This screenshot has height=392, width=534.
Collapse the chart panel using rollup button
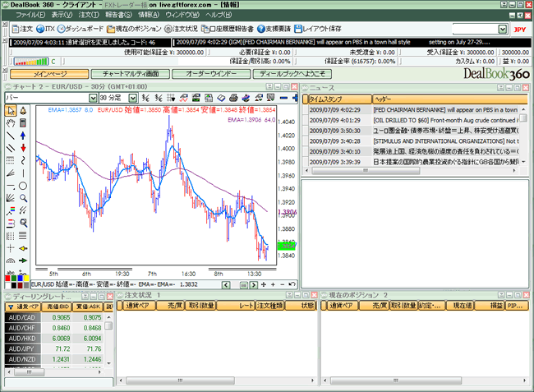(x=269, y=87)
